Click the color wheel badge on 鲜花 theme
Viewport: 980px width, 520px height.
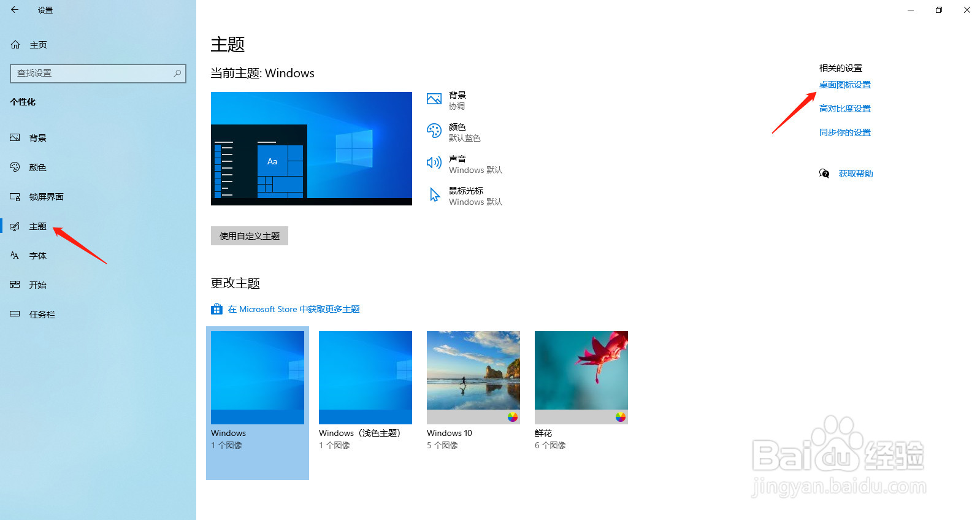tap(621, 417)
